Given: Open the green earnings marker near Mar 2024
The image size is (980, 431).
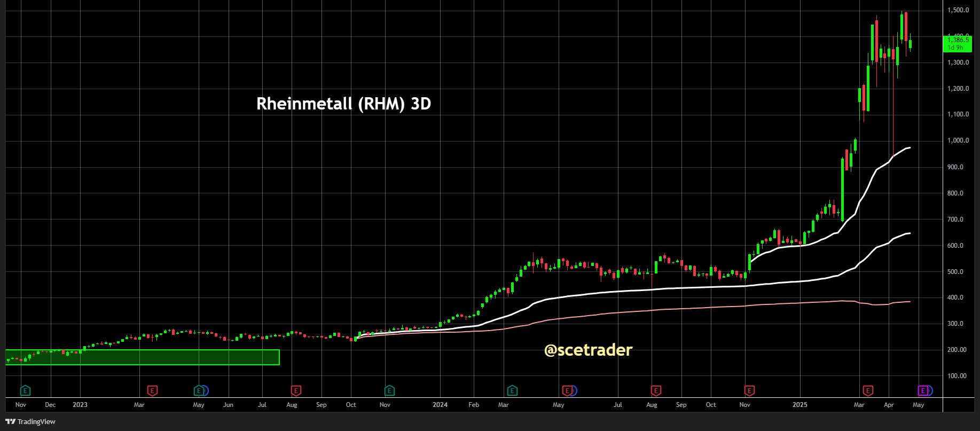Looking at the screenshot, I should pyautogui.click(x=512, y=390).
